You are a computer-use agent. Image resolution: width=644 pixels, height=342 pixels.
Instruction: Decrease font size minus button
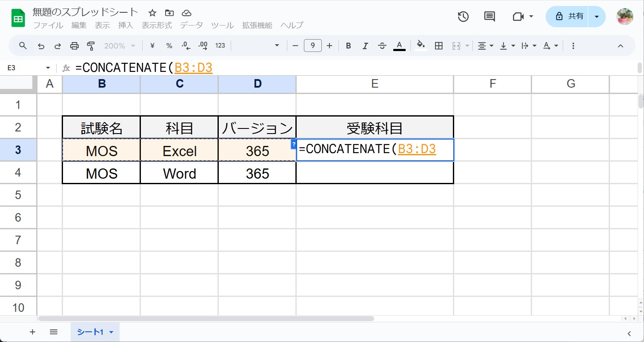click(295, 46)
